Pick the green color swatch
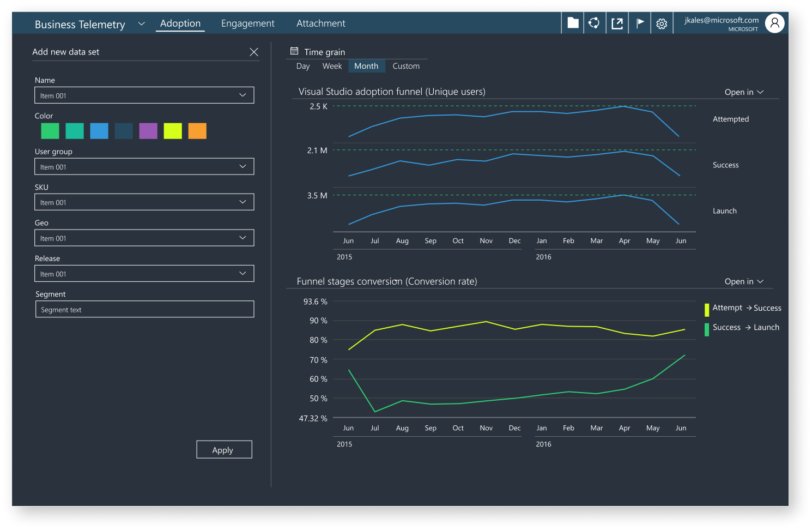 tap(50, 131)
